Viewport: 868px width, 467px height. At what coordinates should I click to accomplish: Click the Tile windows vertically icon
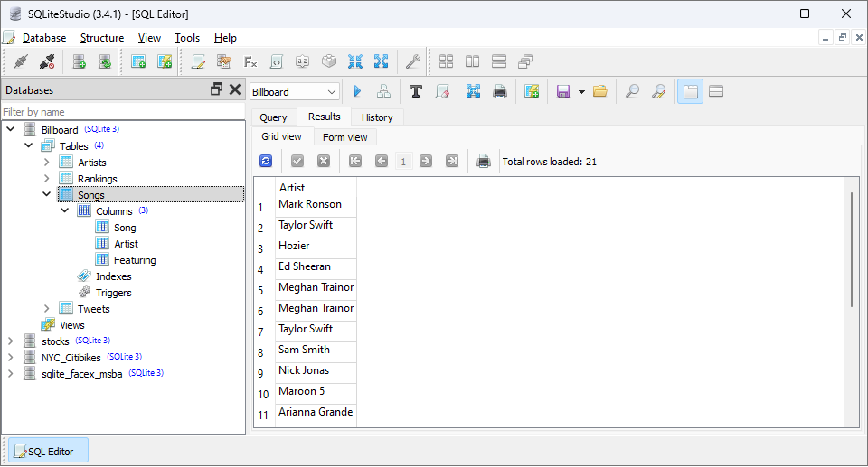pos(499,61)
